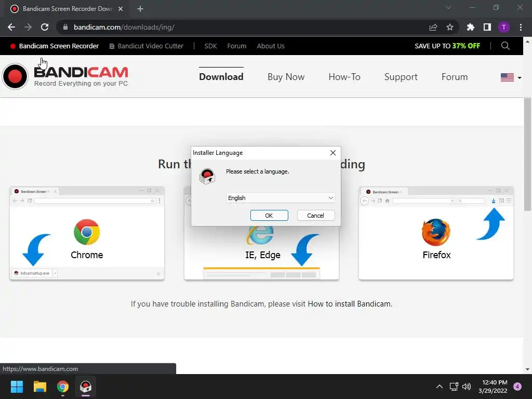Open the Bandicam Screen Recorder top bar link
Screen dimensions: 532x399
[55, 46]
